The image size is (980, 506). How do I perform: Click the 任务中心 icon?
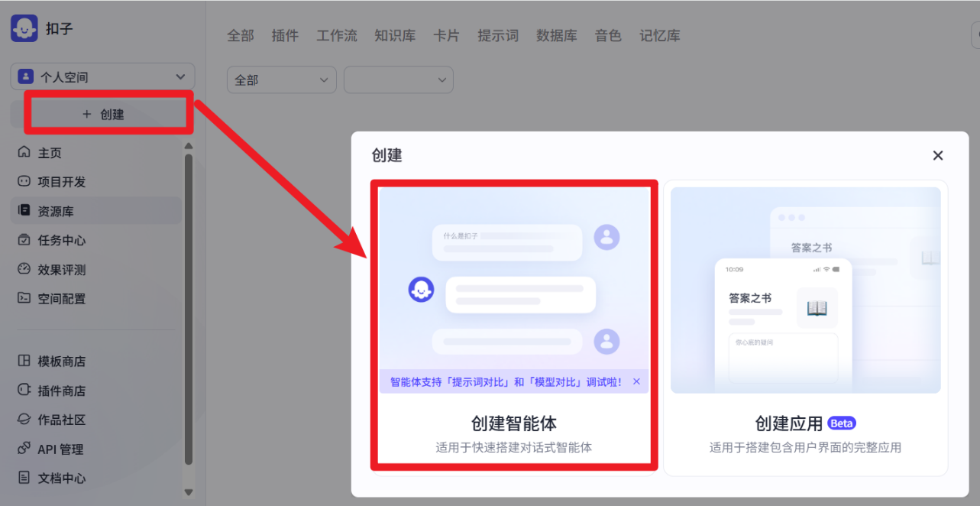24,240
